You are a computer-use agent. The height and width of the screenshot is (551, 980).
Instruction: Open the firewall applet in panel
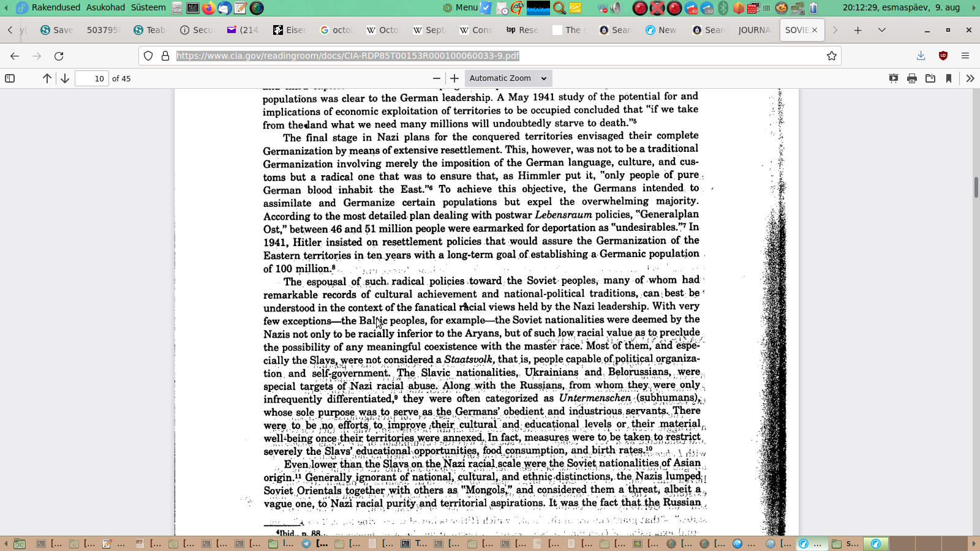tap(753, 8)
